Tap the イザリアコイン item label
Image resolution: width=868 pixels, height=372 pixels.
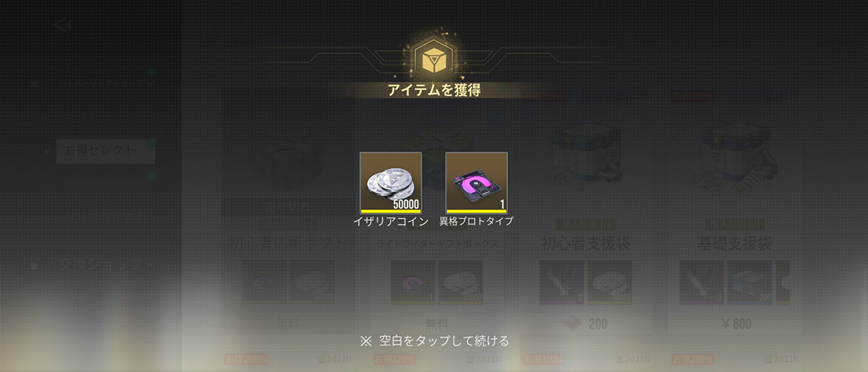391,221
